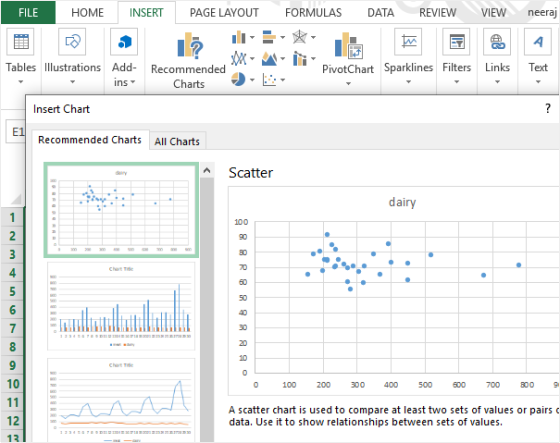Insert a radar chart icon

[x=299, y=37]
